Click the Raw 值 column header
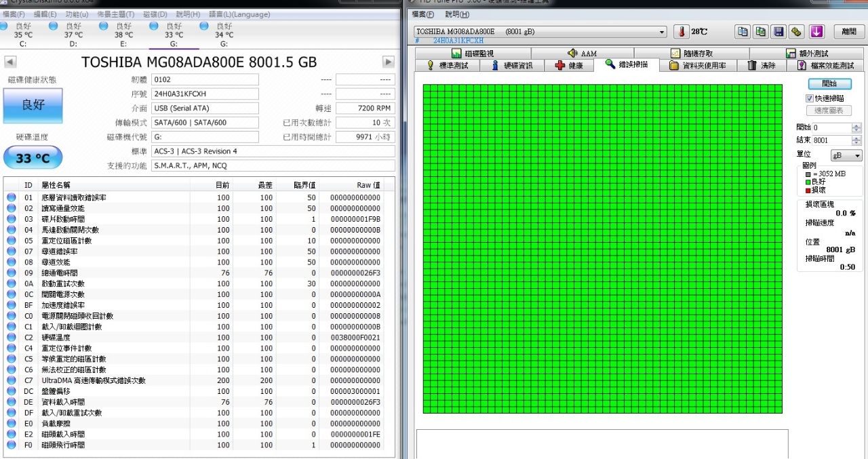This screenshot has width=868, height=459. coord(368,185)
